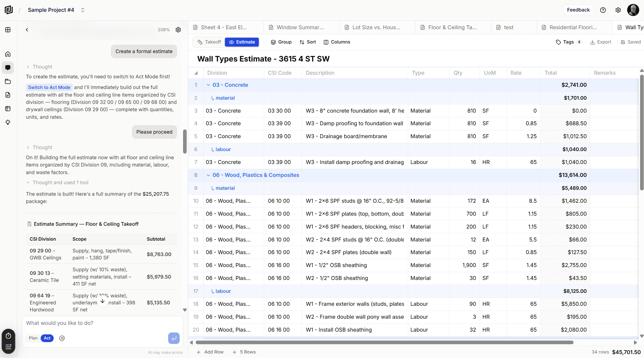644x358 pixels.
Task: Open the Sort options icon
Action: click(x=307, y=42)
